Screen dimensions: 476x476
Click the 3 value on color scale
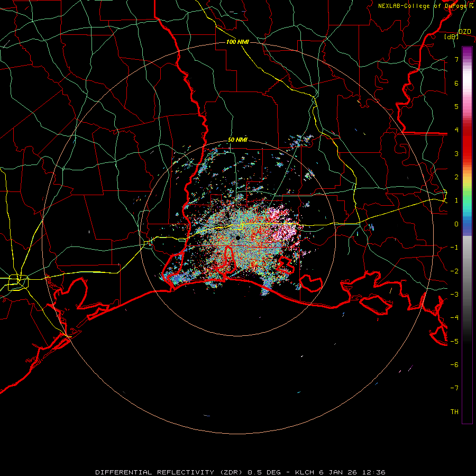point(456,153)
